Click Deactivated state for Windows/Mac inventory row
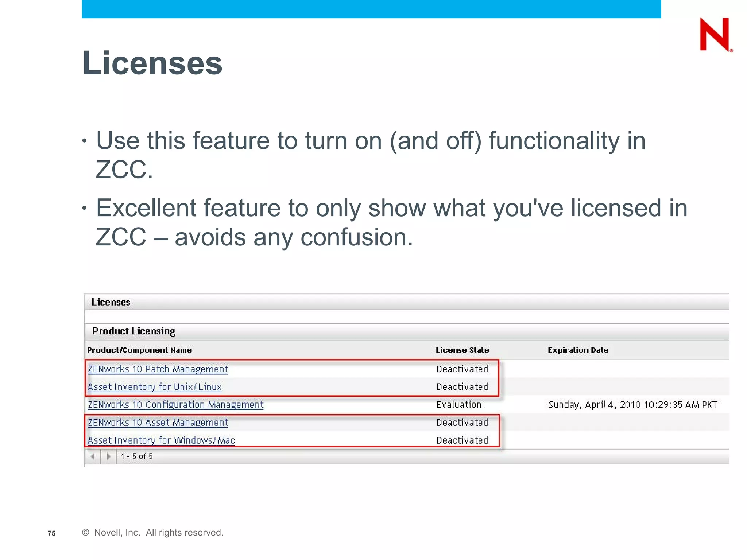The width and height of the screenshot is (747, 560). [462, 440]
